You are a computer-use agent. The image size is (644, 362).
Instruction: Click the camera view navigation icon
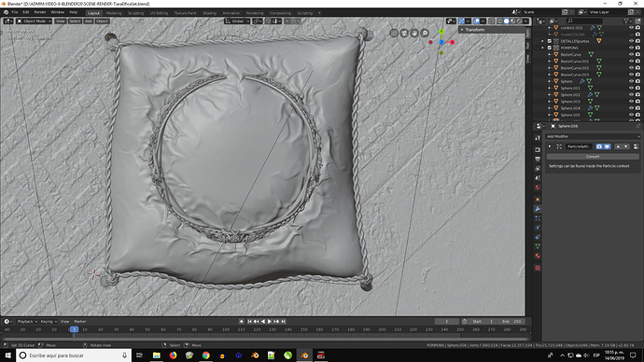tap(404, 34)
